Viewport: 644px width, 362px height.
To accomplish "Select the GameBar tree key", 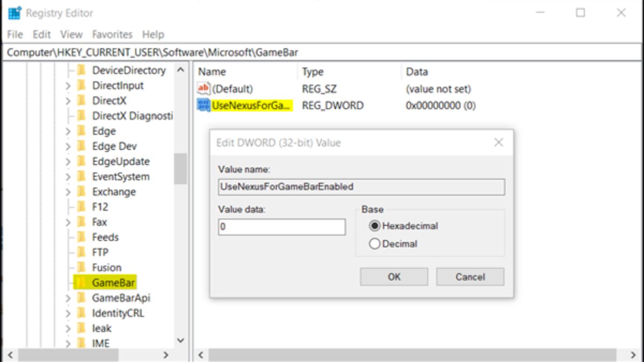I will (x=114, y=283).
